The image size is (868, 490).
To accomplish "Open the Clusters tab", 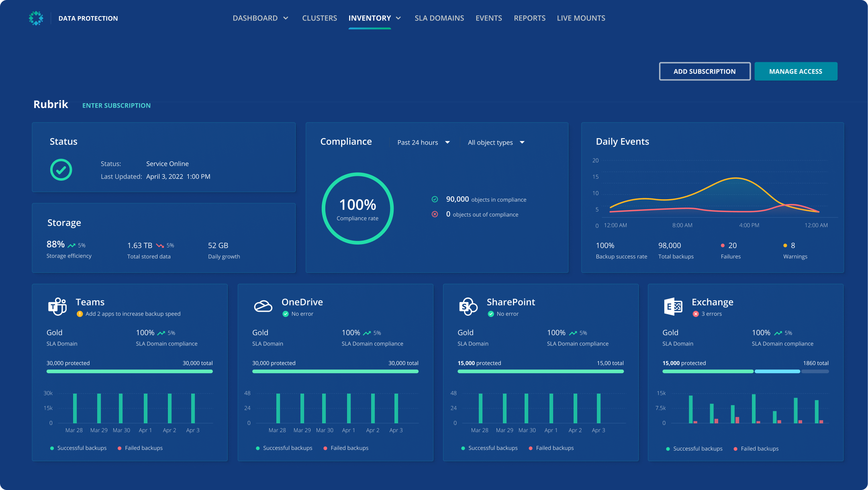I will [319, 18].
